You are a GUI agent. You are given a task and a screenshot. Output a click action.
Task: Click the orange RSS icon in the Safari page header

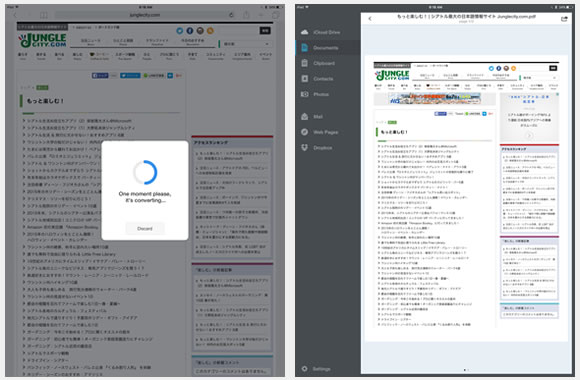210,31
